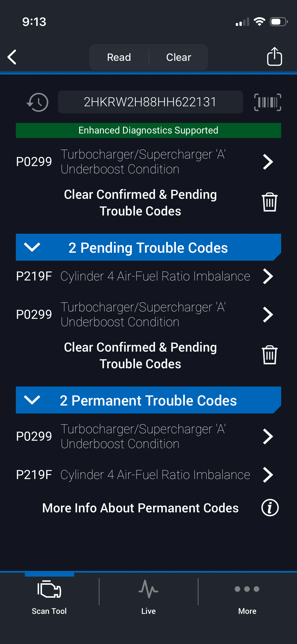Screen dimensions: 297x644
Task: Collapse the 2 Permanent Trouble Codes section
Action: pos(32,400)
